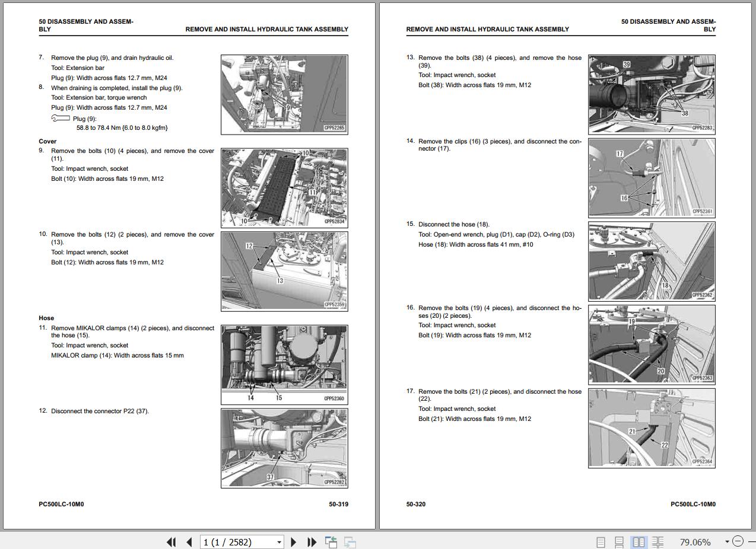
Task: Click the next view icon (greyed)
Action: pos(350,542)
